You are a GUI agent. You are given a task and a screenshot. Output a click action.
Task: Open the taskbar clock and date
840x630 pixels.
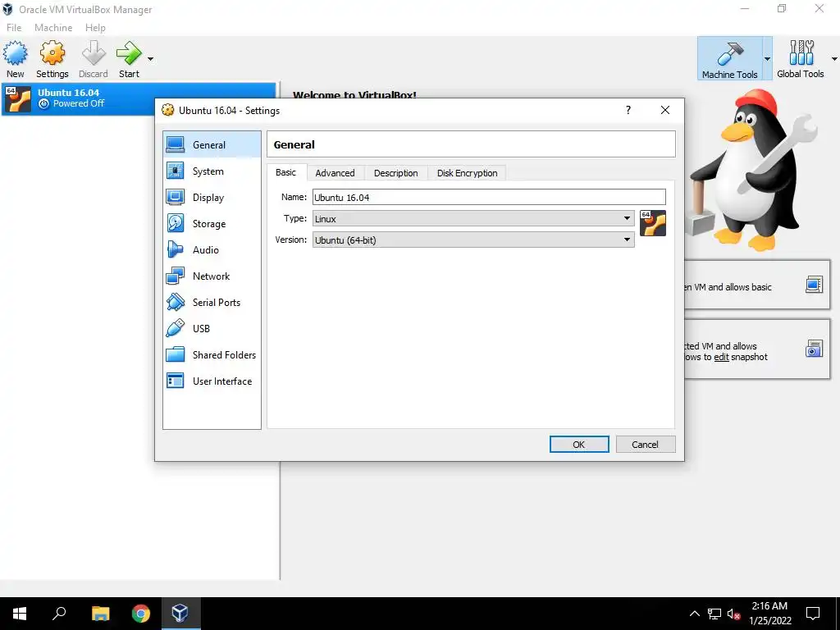tap(769, 614)
